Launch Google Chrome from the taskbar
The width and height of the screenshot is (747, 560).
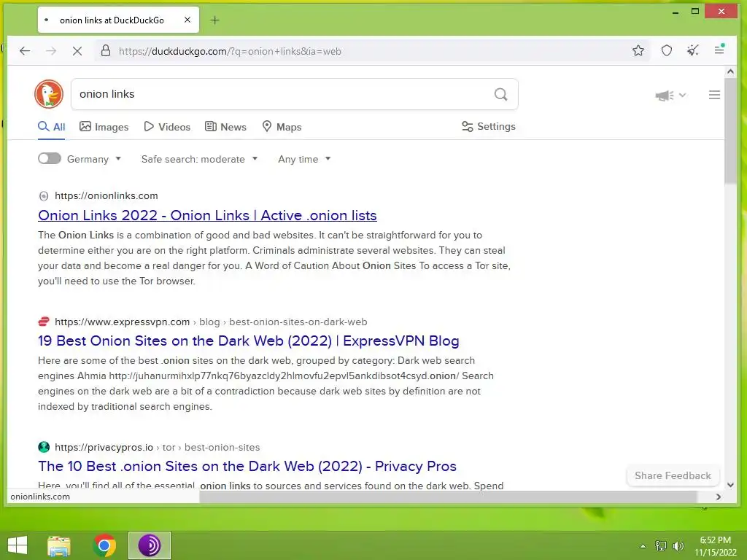[104, 545]
